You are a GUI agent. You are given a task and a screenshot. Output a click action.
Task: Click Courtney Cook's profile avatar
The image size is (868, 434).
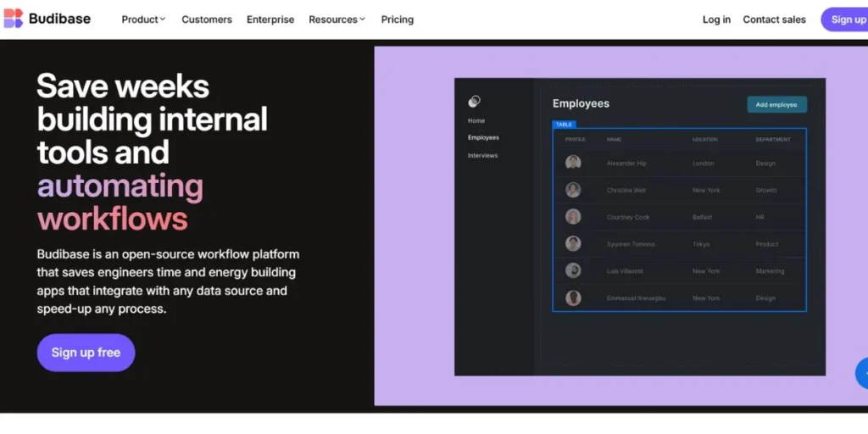pos(573,217)
